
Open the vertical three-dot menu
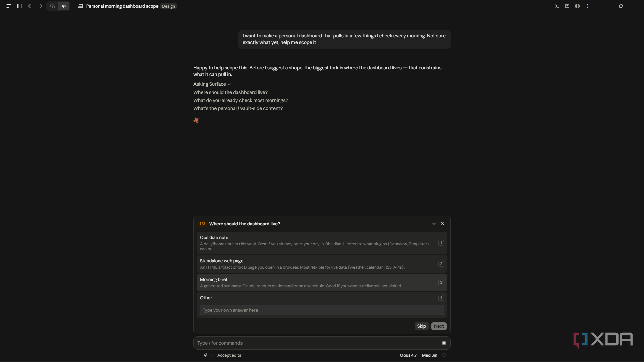587,6
